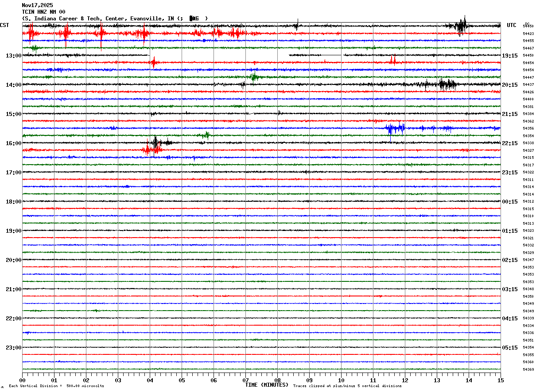
Task: Click minute tick label 14 on time axis
Action: pos(469,380)
